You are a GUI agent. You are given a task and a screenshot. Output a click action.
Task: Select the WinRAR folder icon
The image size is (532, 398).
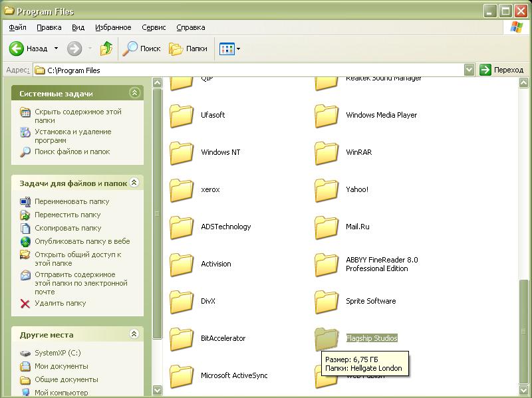point(327,153)
